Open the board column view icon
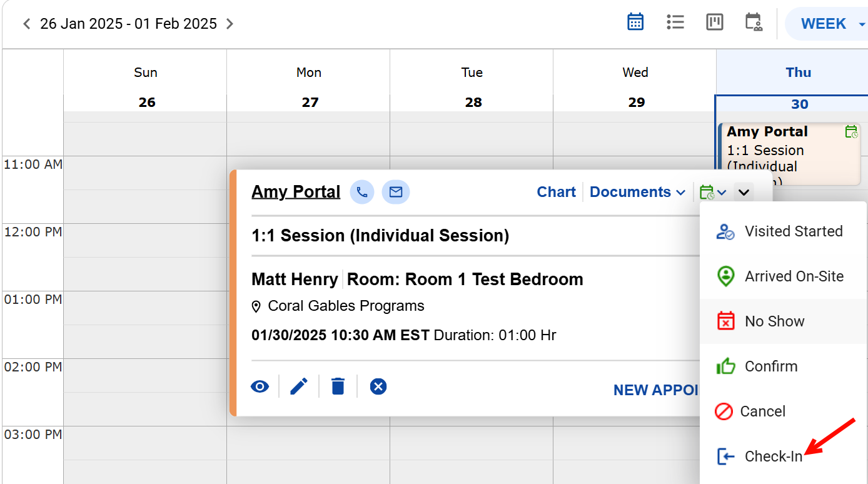This screenshot has width=868, height=484. (714, 23)
